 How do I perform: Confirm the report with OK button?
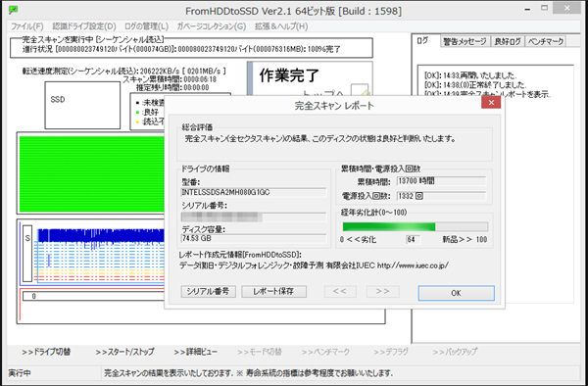coord(457,293)
